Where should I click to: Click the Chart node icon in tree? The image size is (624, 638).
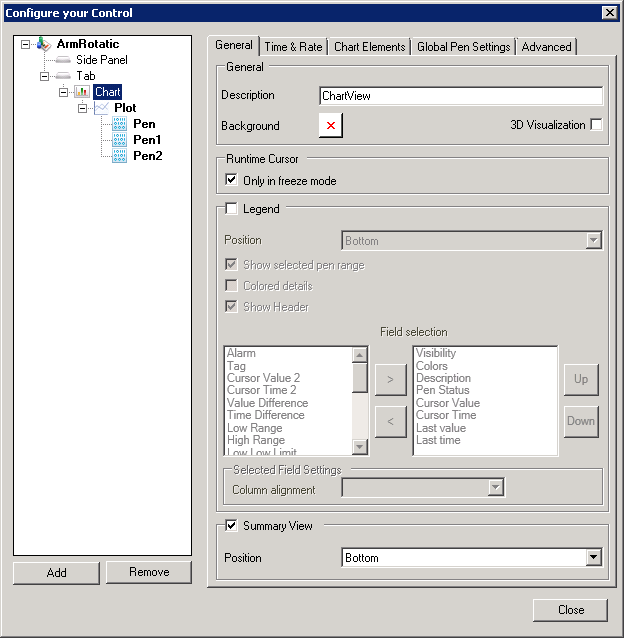(x=82, y=92)
